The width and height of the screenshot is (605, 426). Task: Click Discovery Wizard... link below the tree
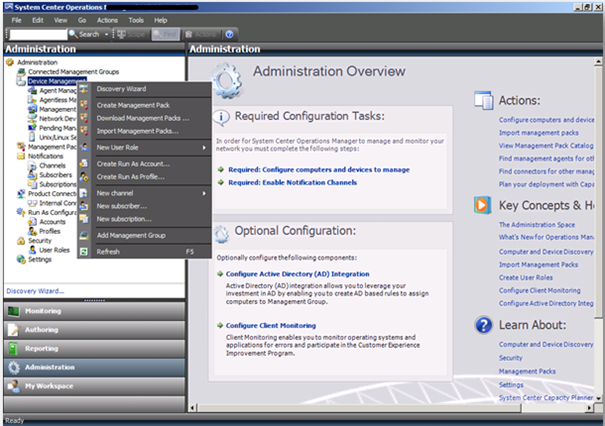[x=35, y=291]
